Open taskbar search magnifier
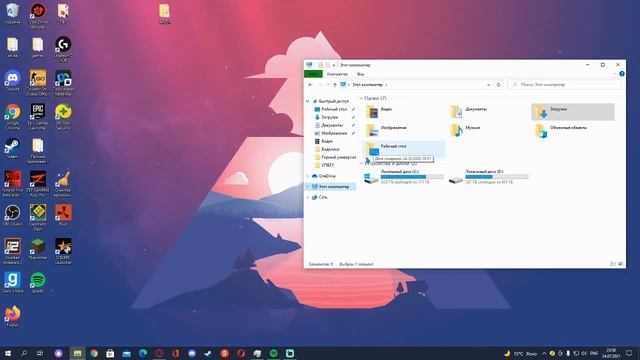The image size is (640, 360). pyautogui.click(x=24, y=353)
